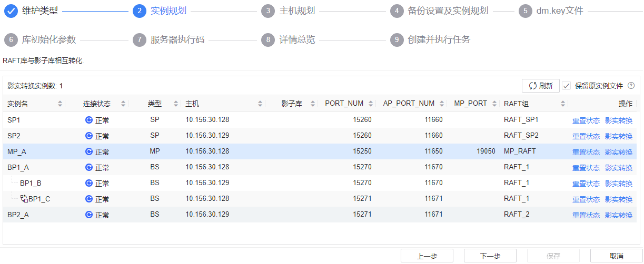Sort by 实例名 column
The width and height of the screenshot is (644, 264).
click(60, 104)
